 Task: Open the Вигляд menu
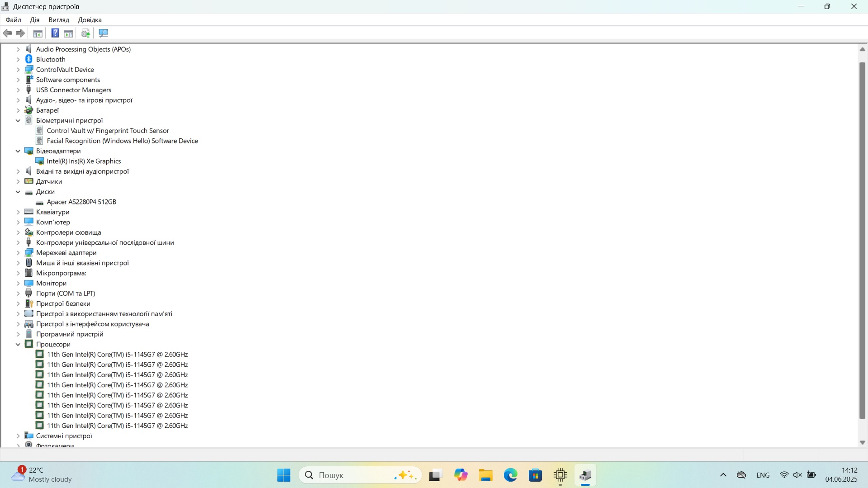tap(59, 20)
